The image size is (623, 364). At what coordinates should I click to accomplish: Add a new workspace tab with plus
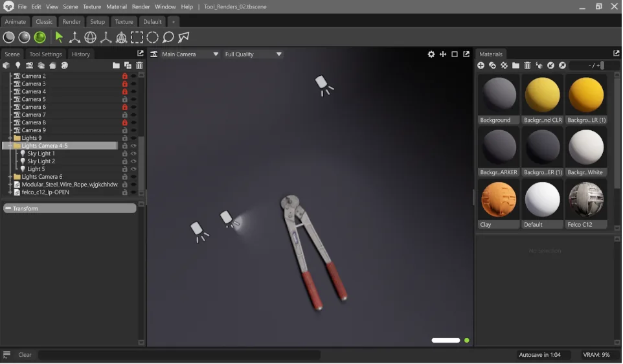coord(173,22)
